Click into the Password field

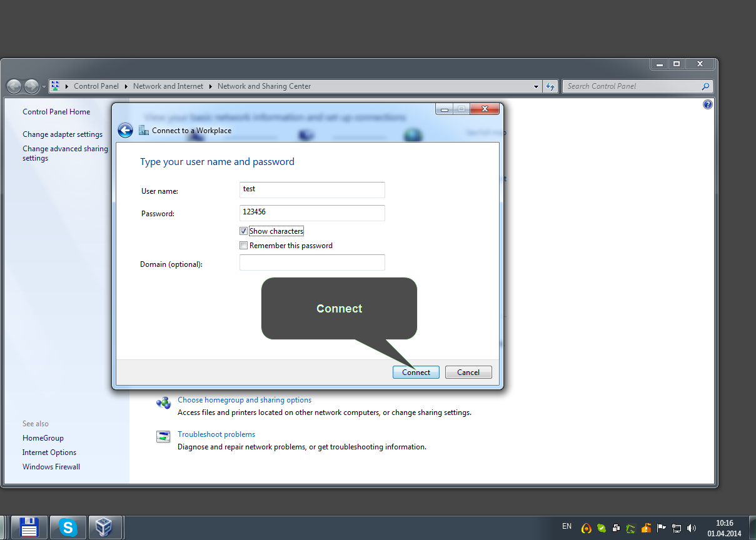pos(312,212)
